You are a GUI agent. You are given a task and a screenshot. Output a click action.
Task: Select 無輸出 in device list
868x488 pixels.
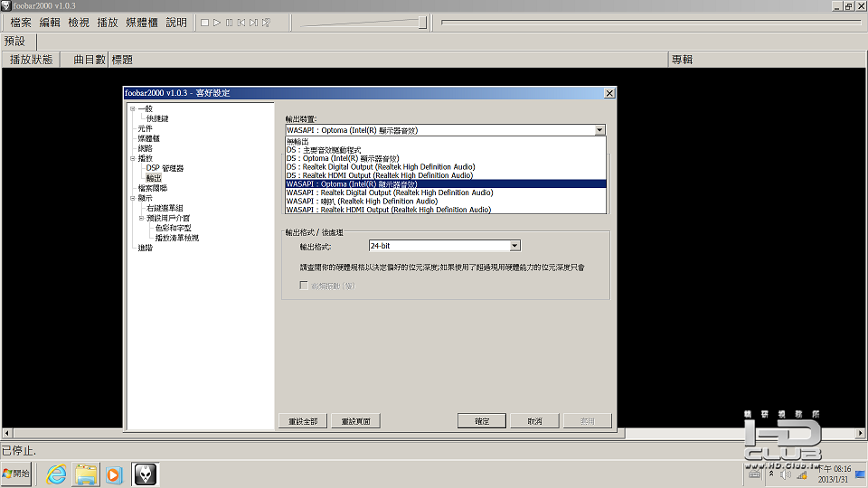(446, 142)
